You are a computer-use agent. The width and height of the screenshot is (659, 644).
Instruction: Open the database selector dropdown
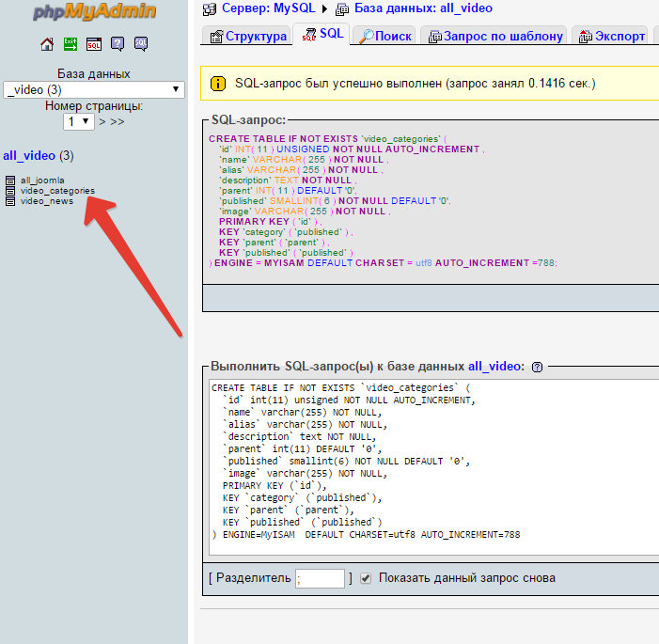click(94, 89)
